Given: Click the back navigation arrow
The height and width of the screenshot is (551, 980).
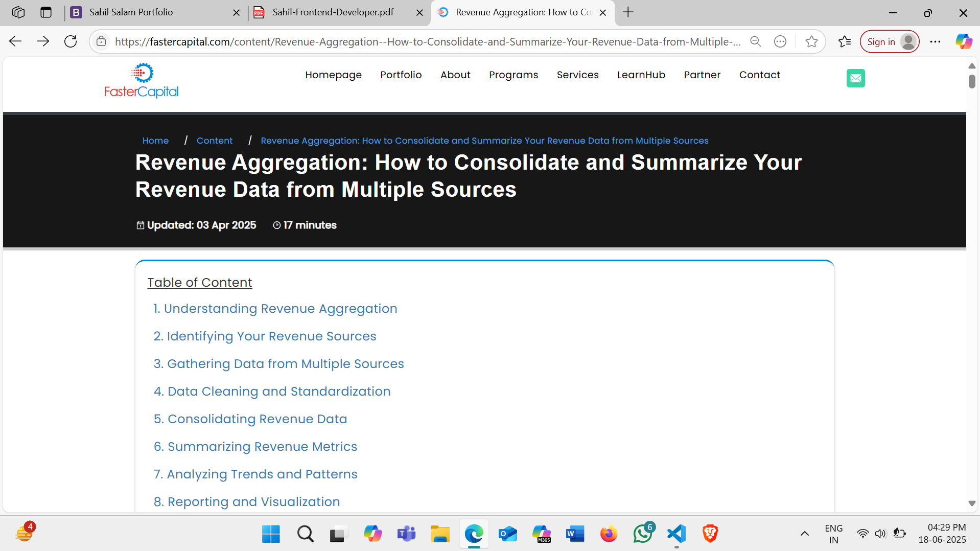Looking at the screenshot, I should 15,41.
